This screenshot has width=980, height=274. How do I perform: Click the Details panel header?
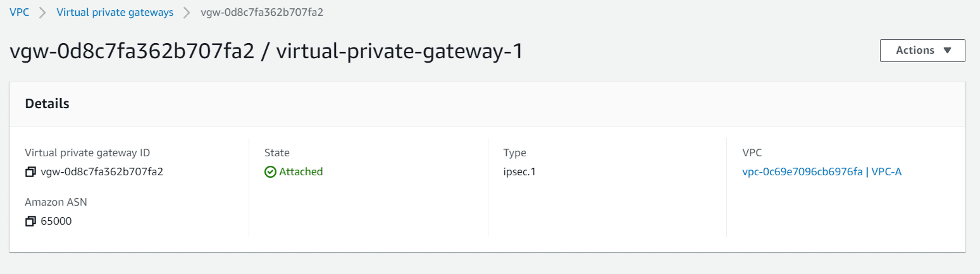487,104
